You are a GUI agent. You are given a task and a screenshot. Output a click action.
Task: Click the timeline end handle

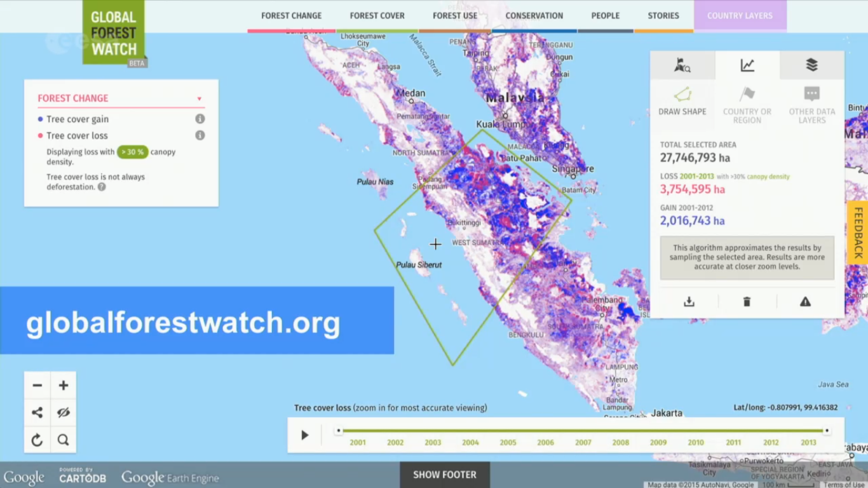827,431
